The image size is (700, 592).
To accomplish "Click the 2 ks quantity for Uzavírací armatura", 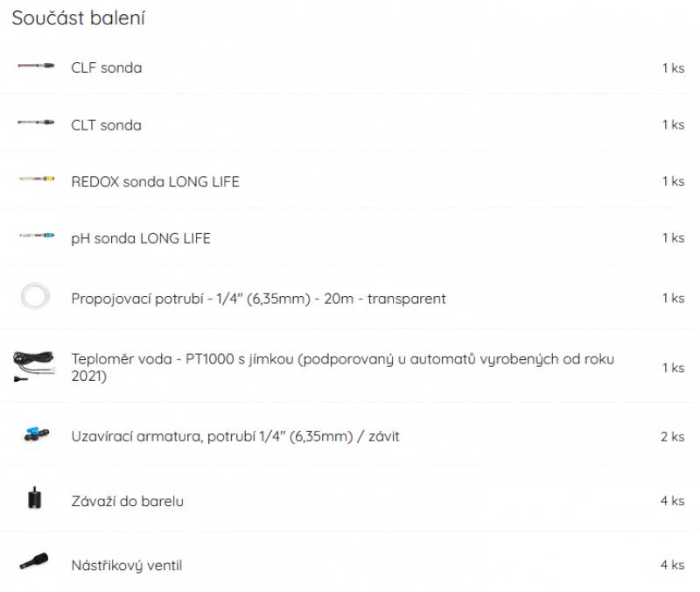I will [672, 436].
